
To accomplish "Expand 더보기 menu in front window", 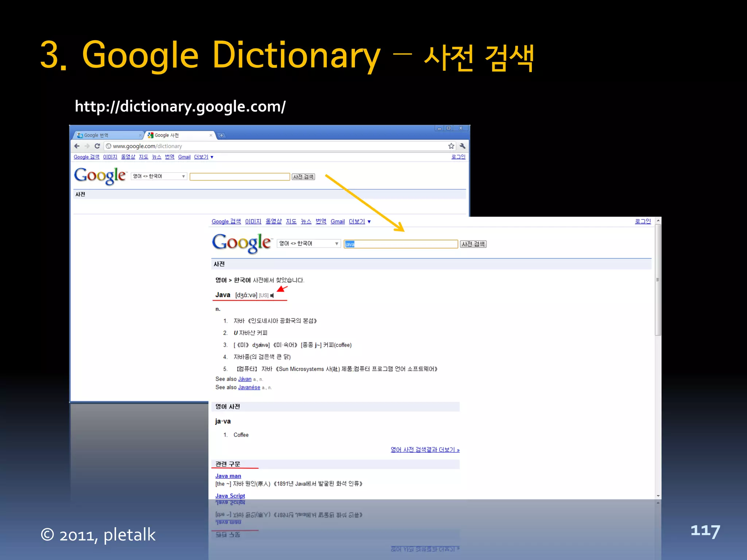I will (x=360, y=221).
